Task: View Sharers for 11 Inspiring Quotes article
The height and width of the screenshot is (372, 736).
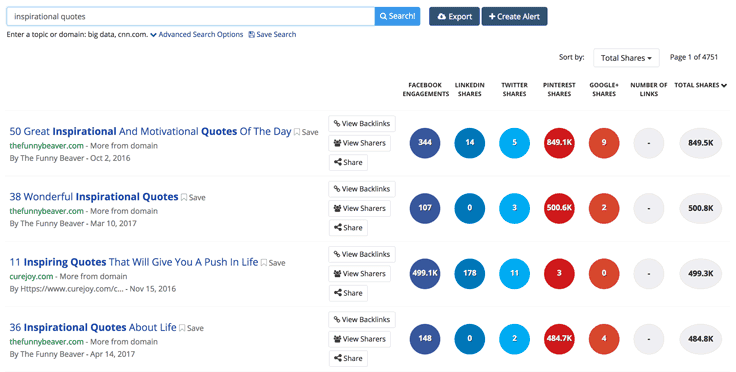Action: point(360,273)
